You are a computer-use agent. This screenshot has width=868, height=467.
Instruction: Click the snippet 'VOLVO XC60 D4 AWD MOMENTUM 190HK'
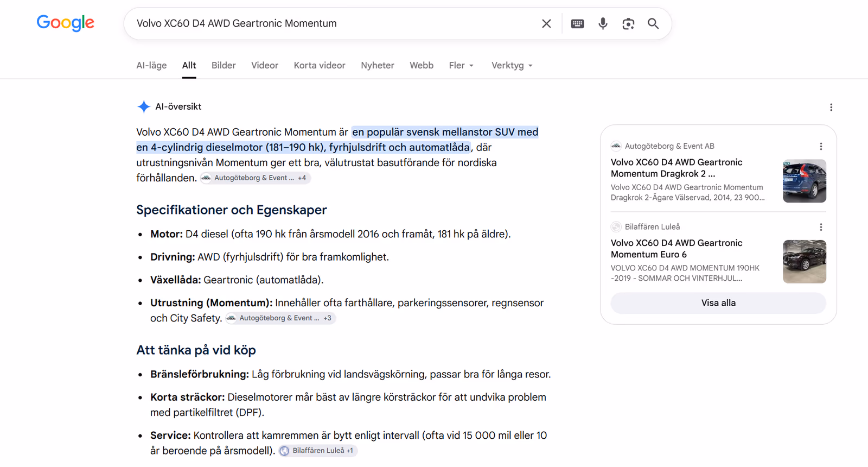[x=685, y=268]
